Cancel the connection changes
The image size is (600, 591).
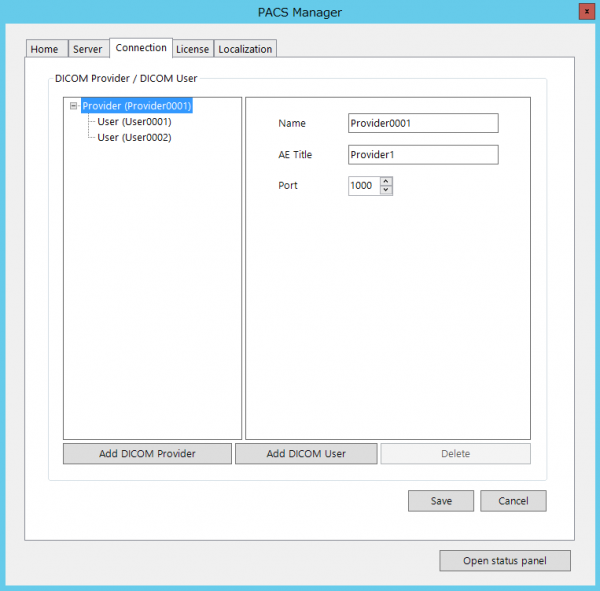[x=513, y=501]
